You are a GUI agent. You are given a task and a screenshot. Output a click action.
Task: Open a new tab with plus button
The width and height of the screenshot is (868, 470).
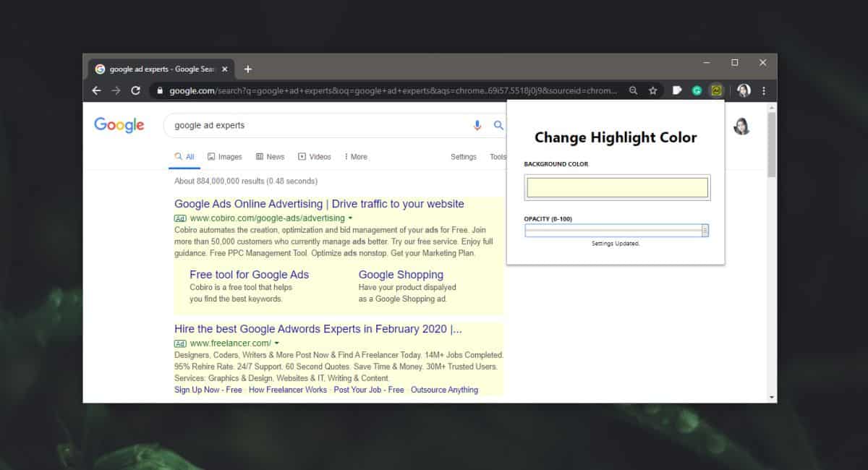pyautogui.click(x=247, y=69)
